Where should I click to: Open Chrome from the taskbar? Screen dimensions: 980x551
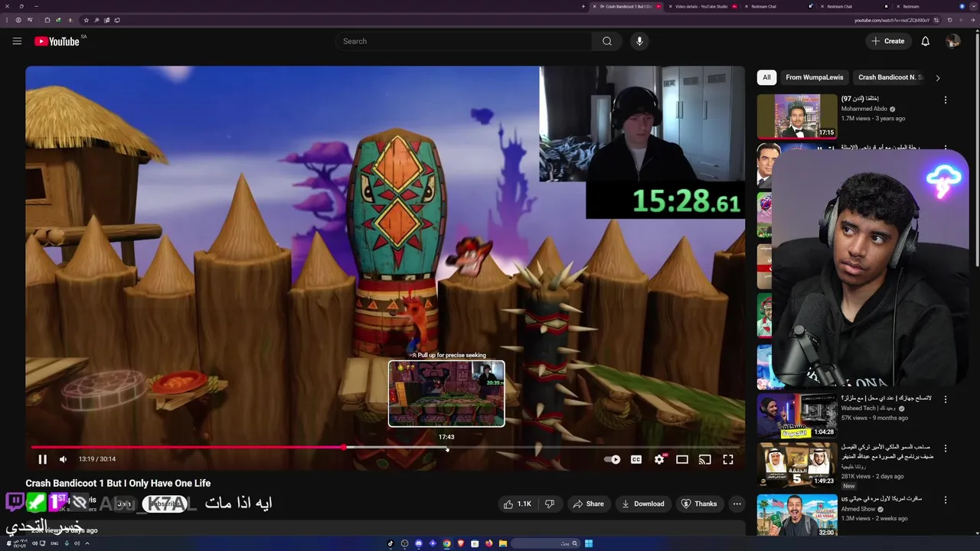pyautogui.click(x=446, y=543)
